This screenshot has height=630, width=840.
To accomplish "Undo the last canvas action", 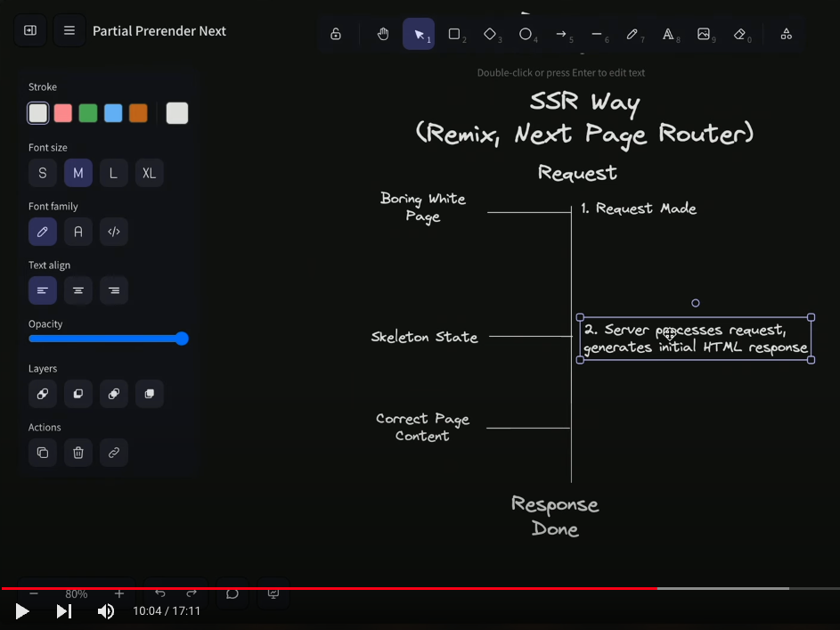I will [x=159, y=593].
